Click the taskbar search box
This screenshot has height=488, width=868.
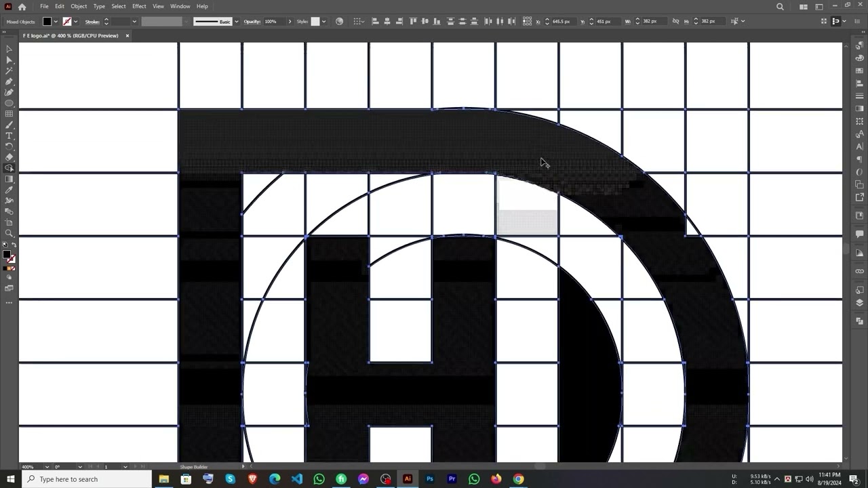coord(88,479)
